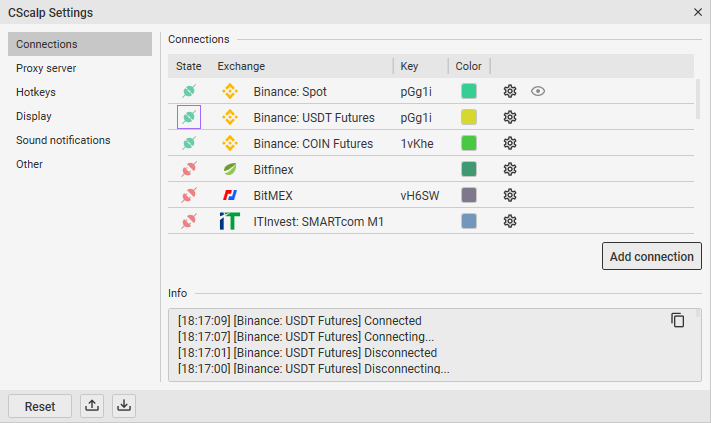Select the Connections settings section
The image size is (711, 423).
[80, 44]
